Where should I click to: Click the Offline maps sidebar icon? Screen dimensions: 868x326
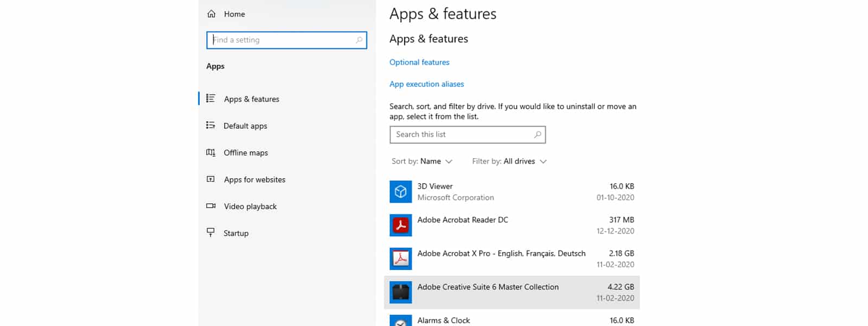click(x=210, y=153)
